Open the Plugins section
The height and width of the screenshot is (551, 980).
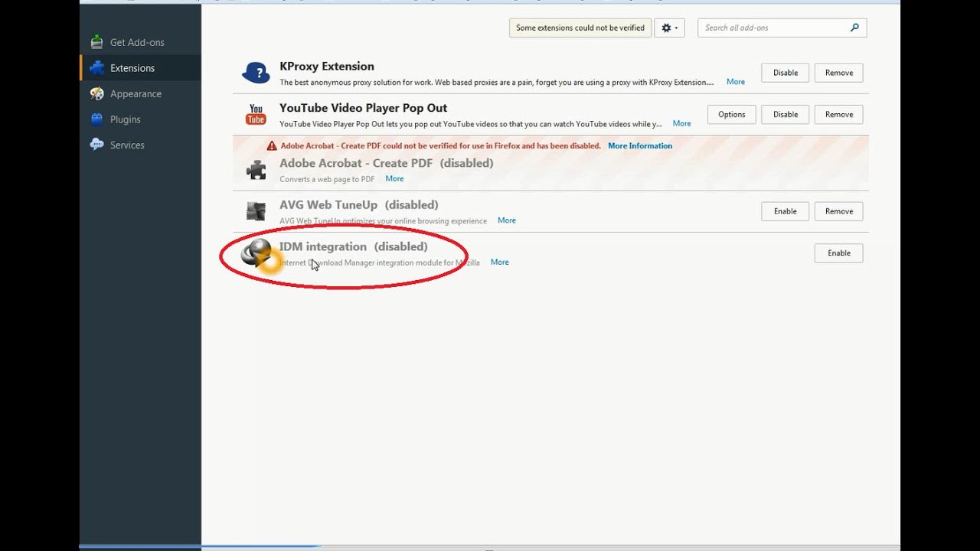(x=140, y=119)
